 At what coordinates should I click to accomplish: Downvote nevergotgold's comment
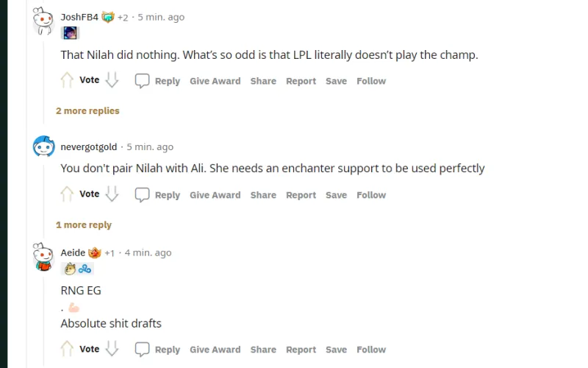point(112,194)
